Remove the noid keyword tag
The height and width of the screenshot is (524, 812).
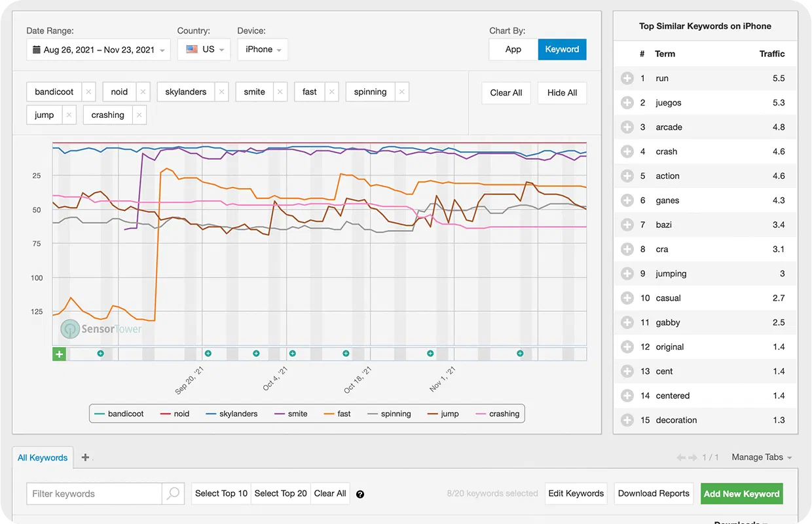143,92
